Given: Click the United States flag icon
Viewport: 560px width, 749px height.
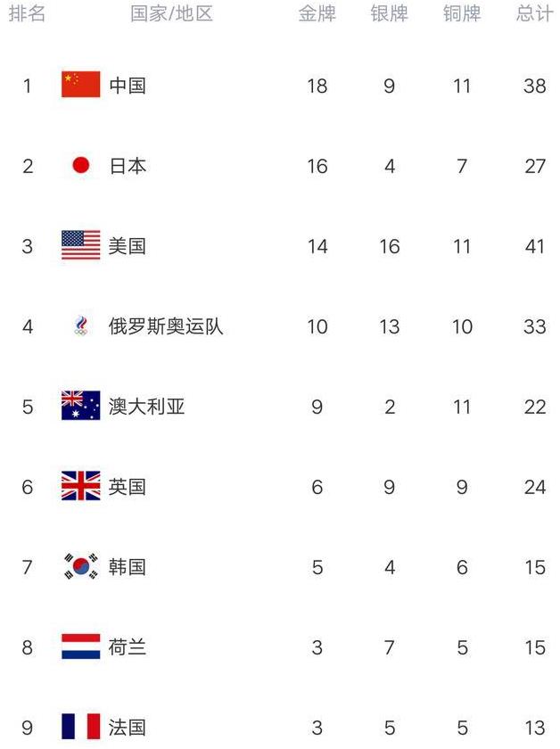Looking at the screenshot, I should point(80,245).
